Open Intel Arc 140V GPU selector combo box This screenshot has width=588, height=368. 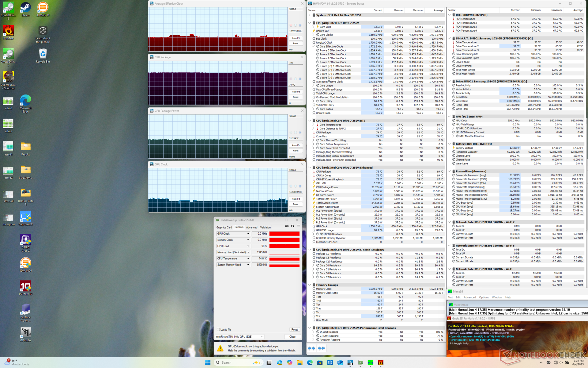click(239, 336)
